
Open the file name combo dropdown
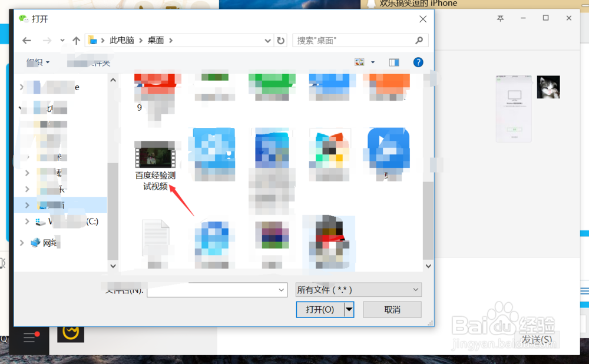pos(282,290)
